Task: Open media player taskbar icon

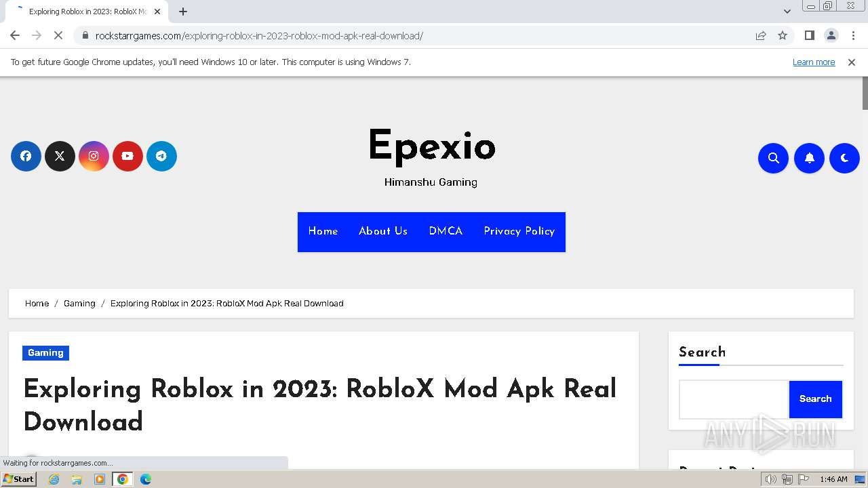Action: 100,479
